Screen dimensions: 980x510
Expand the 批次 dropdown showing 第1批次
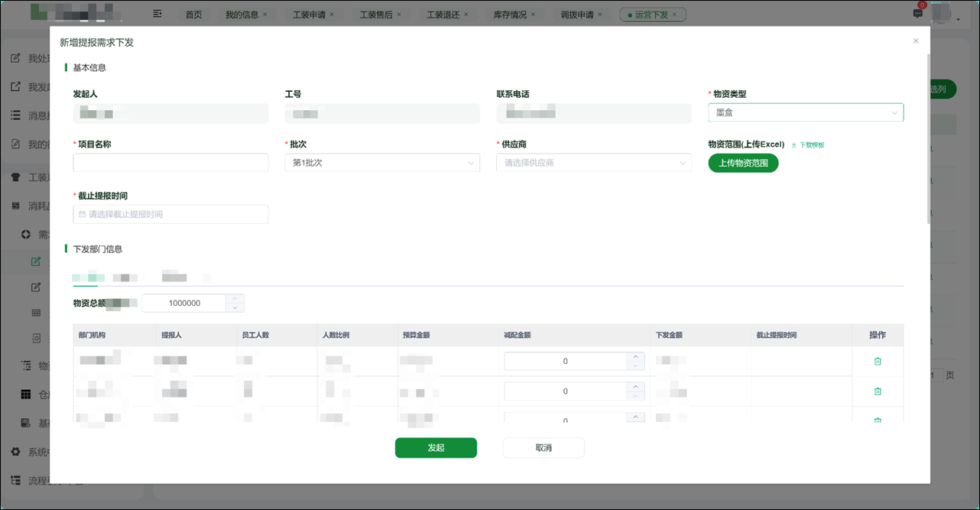(382, 163)
